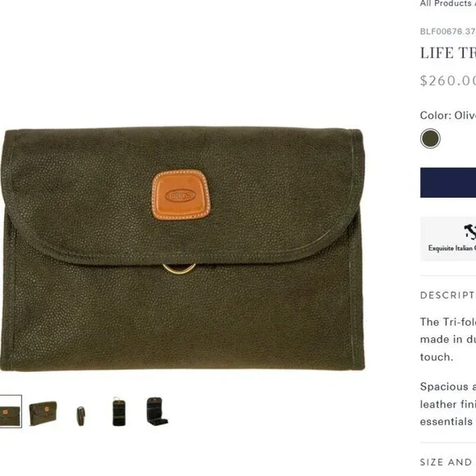The width and height of the screenshot is (476, 476).
Task: Open the unrolled hanging bag thumbnail
Action: pyautogui.click(x=118, y=411)
